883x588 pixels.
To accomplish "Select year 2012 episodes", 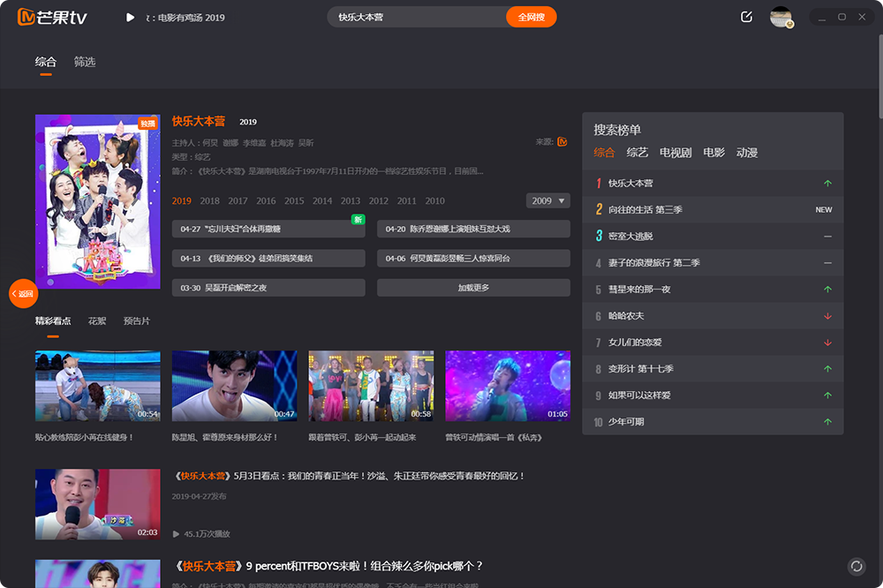I will (379, 200).
